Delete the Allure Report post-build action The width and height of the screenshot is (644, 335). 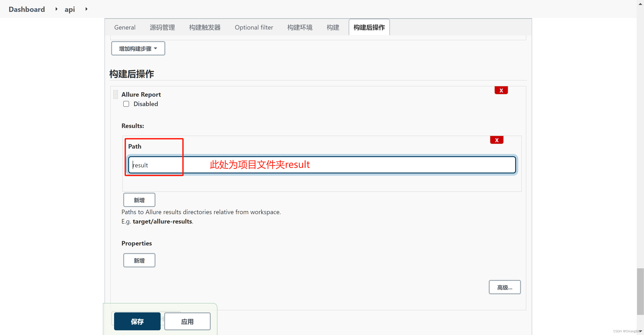[501, 90]
